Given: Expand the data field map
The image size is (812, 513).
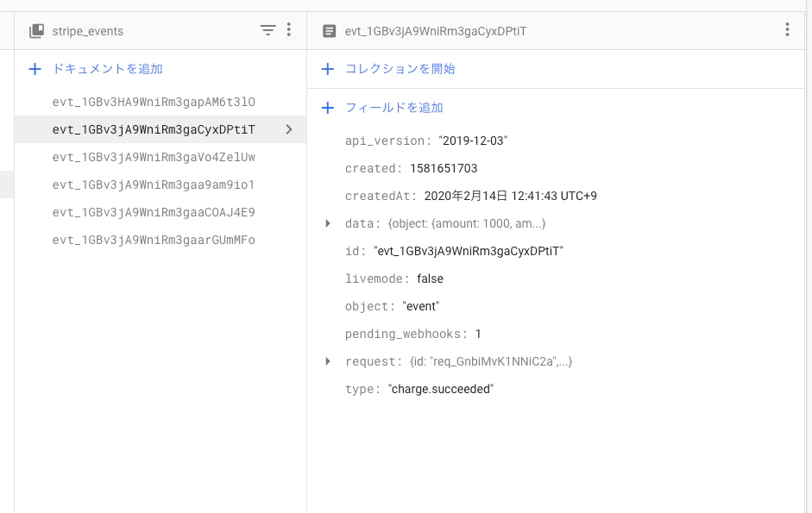Looking at the screenshot, I should tap(328, 223).
